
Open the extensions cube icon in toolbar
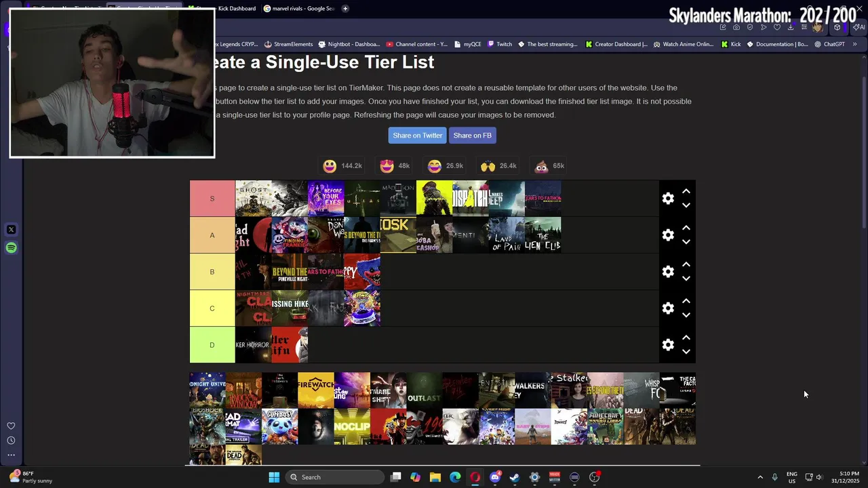pos(837,27)
